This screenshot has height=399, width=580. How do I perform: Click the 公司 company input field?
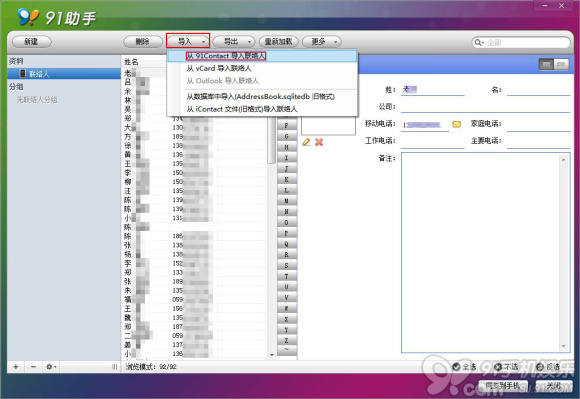coord(485,107)
